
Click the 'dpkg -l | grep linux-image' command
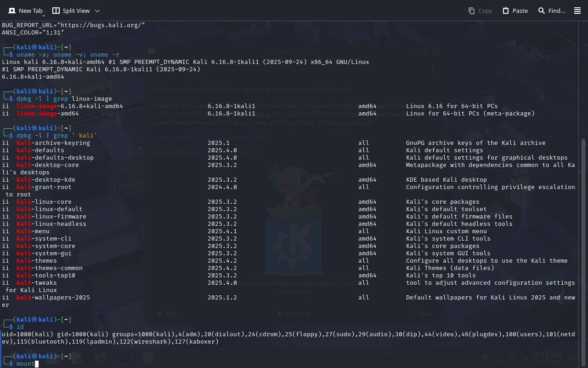[64, 99]
